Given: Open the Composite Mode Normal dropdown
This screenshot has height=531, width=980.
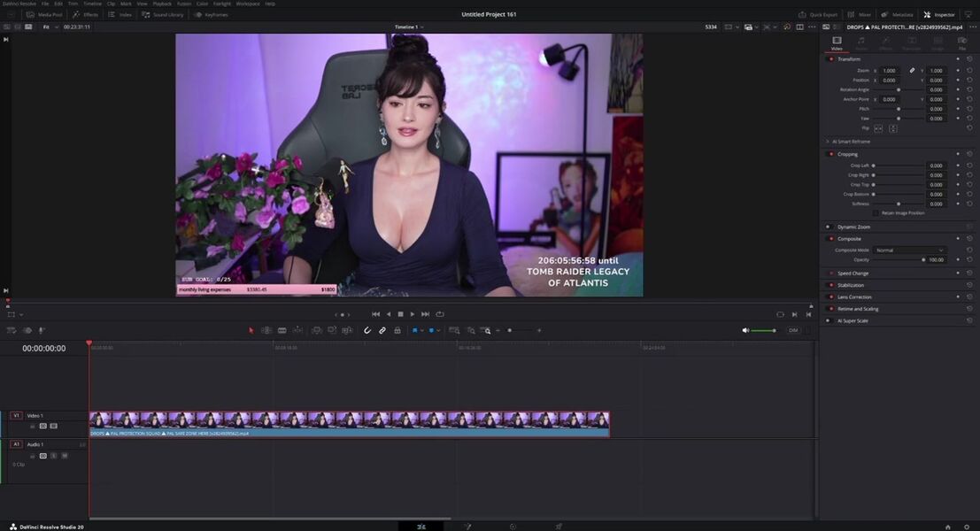Looking at the screenshot, I should click(909, 250).
